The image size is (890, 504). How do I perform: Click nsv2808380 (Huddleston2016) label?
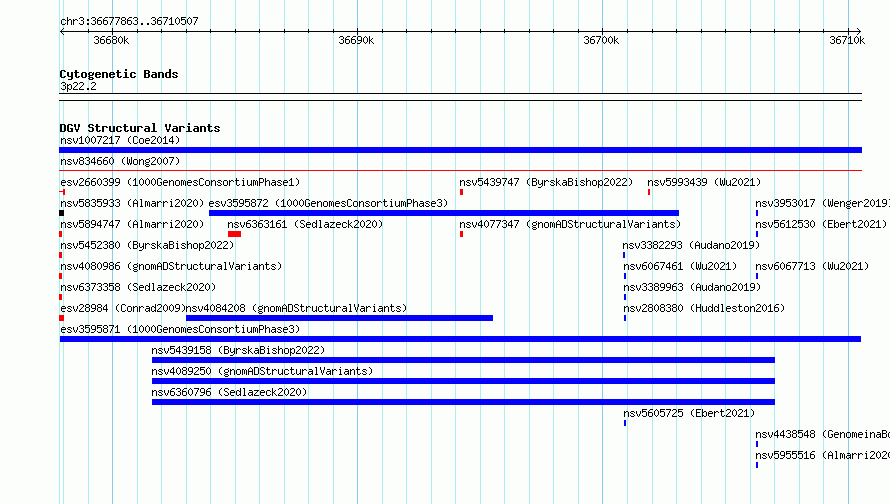click(x=704, y=308)
